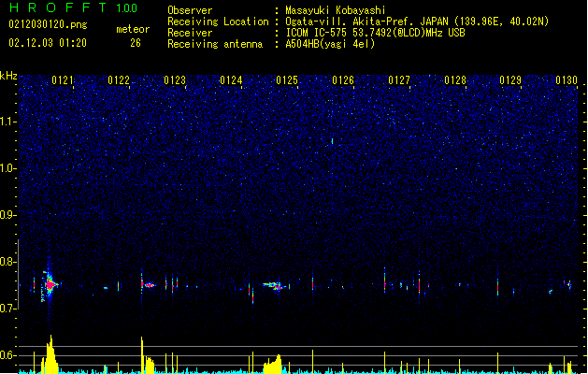
Task: Select the version number 1.0.0
Action: click(x=127, y=7)
